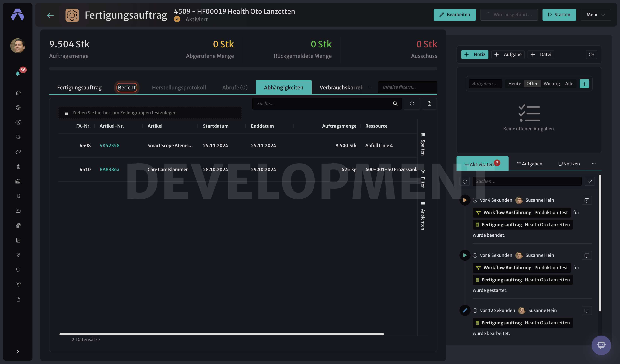Open the workflow nodes icon in sidebar
The image size is (620, 364).
18,285
